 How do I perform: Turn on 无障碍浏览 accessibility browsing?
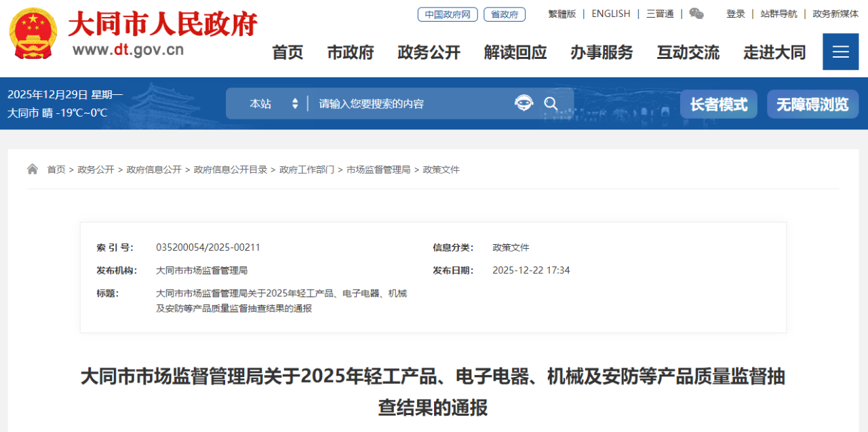tap(812, 104)
